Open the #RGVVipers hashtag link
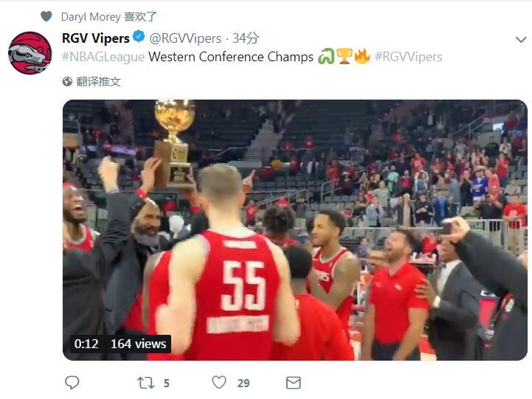 tap(409, 57)
